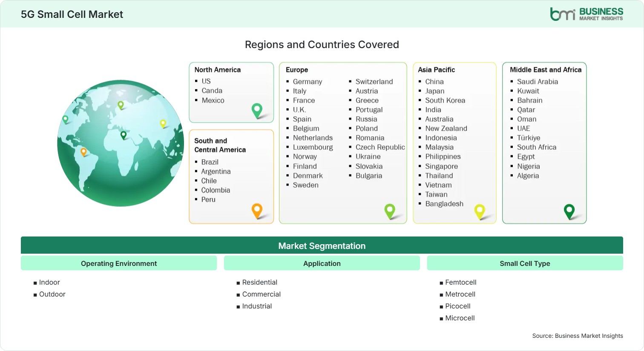The height and width of the screenshot is (351, 644).
Task: Click the orange pin in South and Central America box
Action: pyautogui.click(x=257, y=211)
